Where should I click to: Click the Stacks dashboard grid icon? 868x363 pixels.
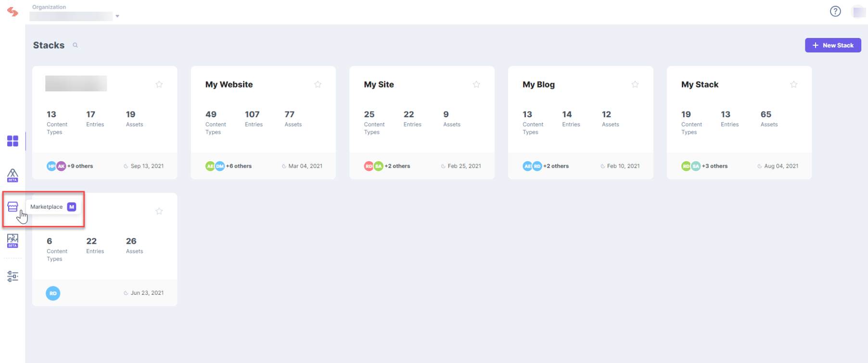pyautogui.click(x=13, y=141)
